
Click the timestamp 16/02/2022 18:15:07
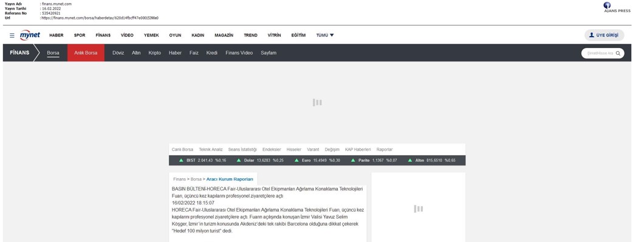[x=193, y=203]
